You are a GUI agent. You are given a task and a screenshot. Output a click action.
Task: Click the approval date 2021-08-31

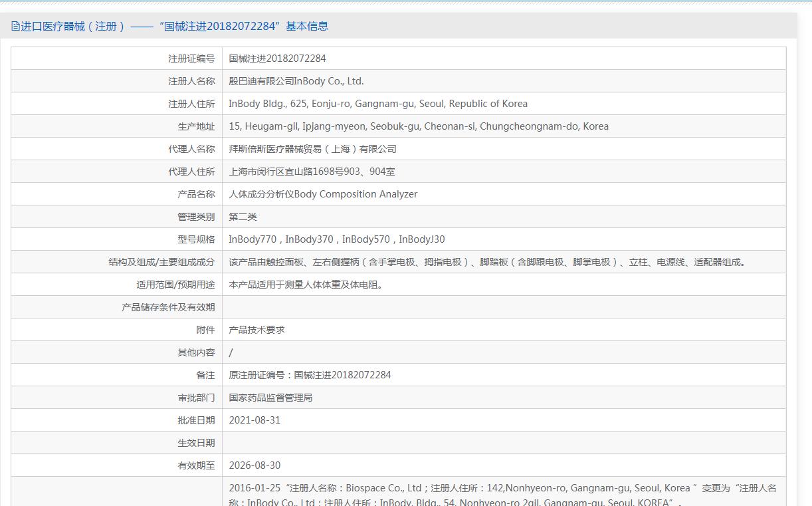tap(254, 420)
